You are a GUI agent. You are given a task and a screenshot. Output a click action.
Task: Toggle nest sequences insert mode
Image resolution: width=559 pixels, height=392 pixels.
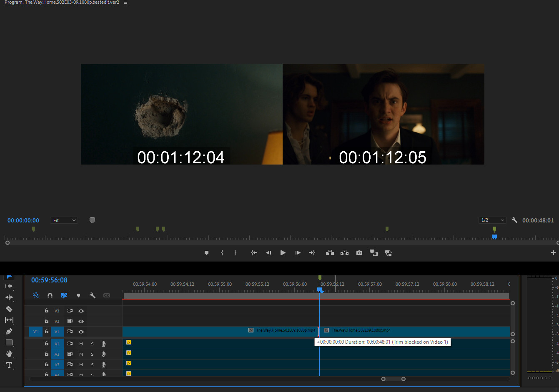pos(36,295)
